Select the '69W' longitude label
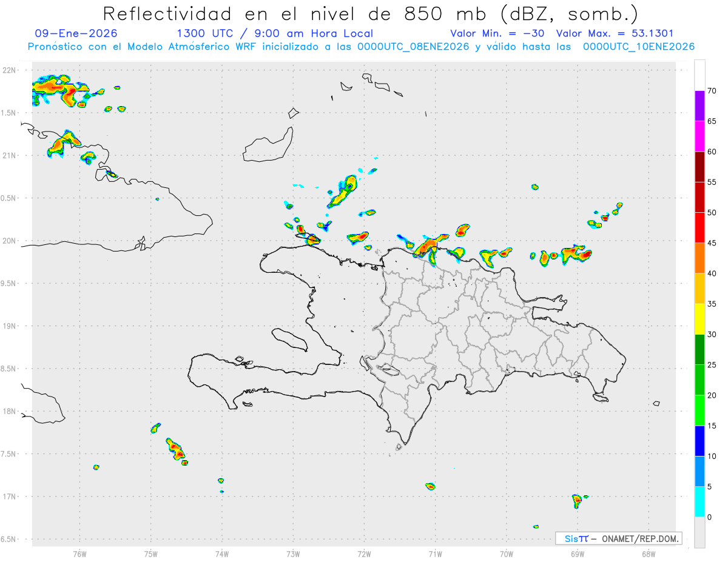 click(578, 554)
